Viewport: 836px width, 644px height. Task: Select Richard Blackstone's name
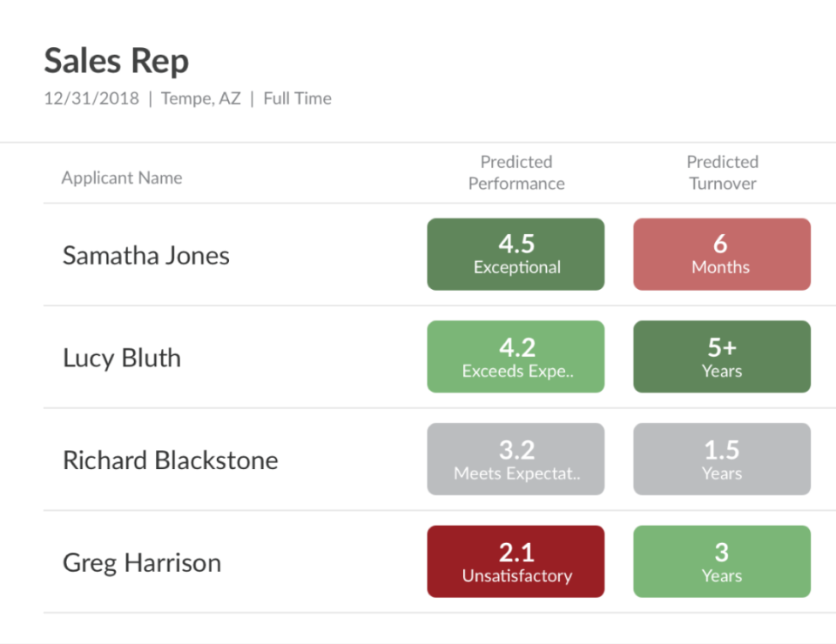click(171, 460)
